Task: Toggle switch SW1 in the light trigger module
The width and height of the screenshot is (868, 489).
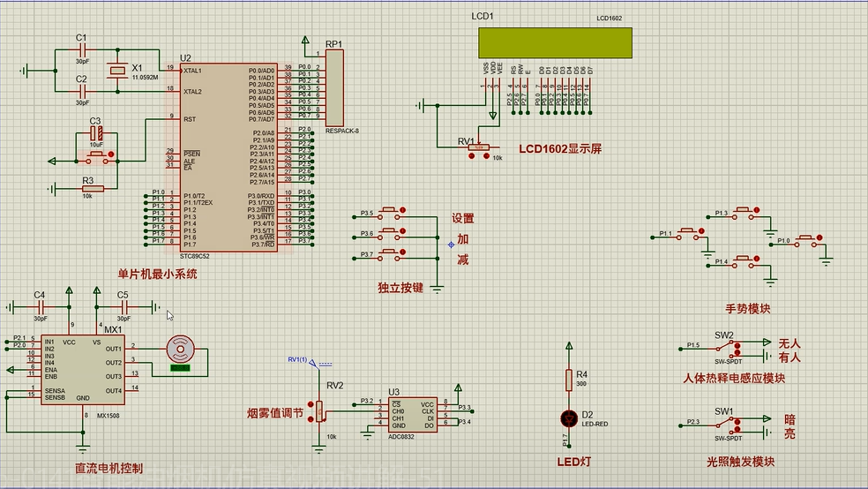Action: [725, 425]
